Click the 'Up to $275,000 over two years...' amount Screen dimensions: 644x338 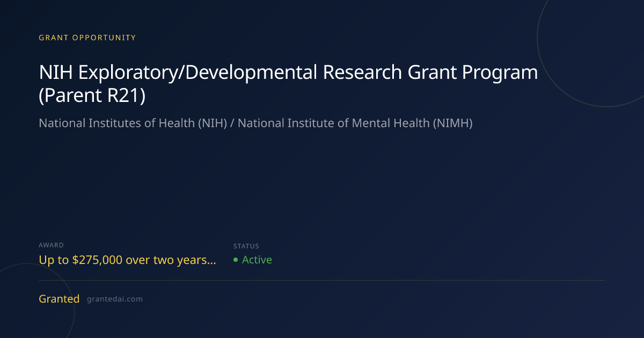point(128,260)
